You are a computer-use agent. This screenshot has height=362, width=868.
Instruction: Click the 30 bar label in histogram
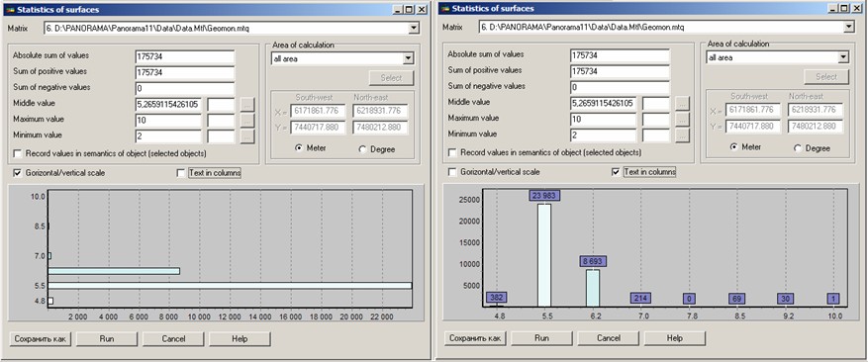coord(786,299)
